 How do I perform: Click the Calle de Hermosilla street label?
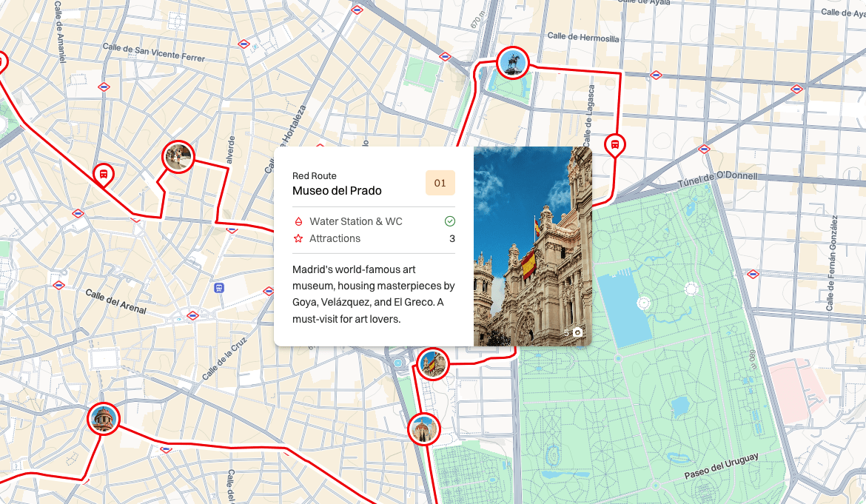(x=583, y=37)
